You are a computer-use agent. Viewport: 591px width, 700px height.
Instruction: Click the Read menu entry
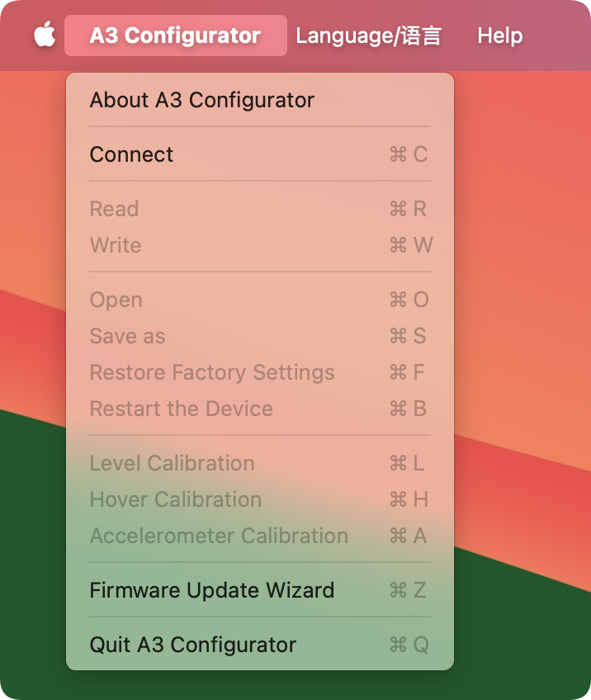tap(114, 209)
